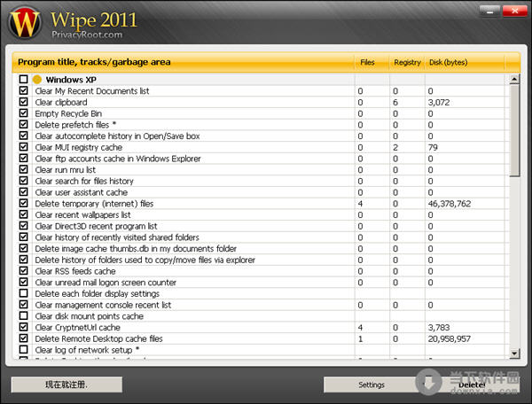Select Clear user assistant cache row
The height and width of the screenshot is (404, 532).
pyautogui.click(x=262, y=192)
